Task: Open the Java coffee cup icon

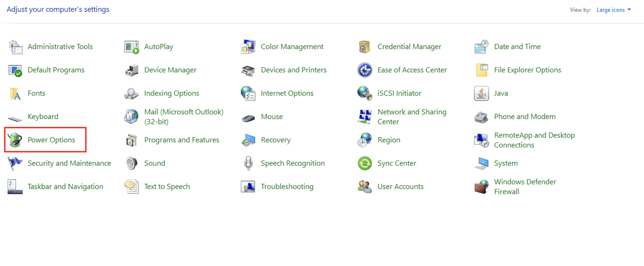Action: (481, 93)
